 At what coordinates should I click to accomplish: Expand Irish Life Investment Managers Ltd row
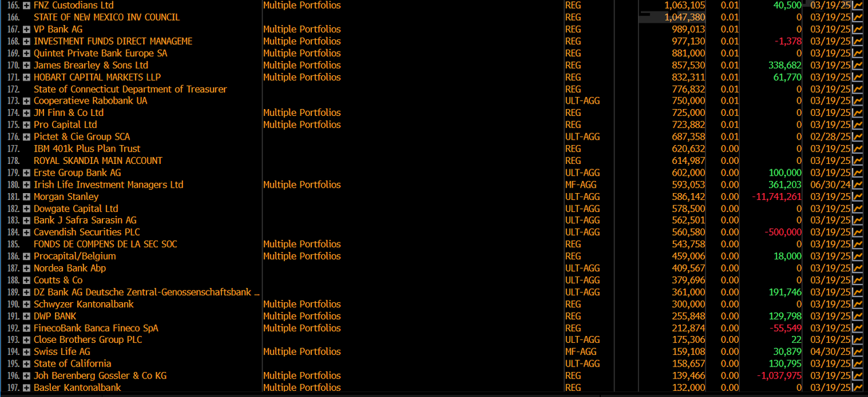pyautogui.click(x=26, y=184)
